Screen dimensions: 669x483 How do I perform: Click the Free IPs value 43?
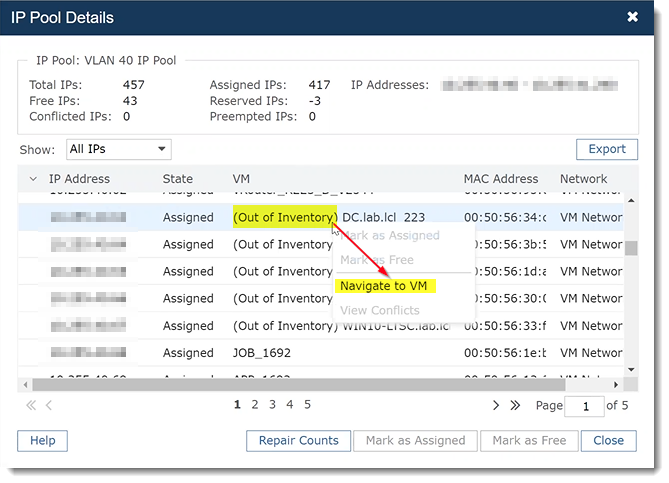[x=130, y=101]
